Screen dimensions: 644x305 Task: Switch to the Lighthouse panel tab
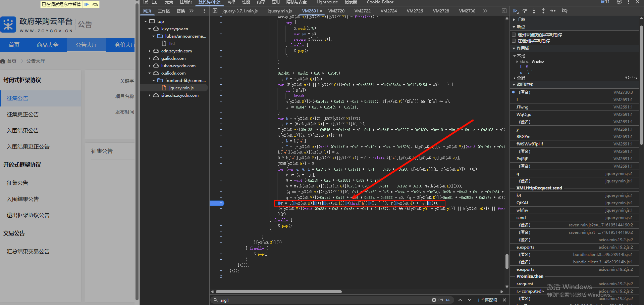pyautogui.click(x=327, y=2)
